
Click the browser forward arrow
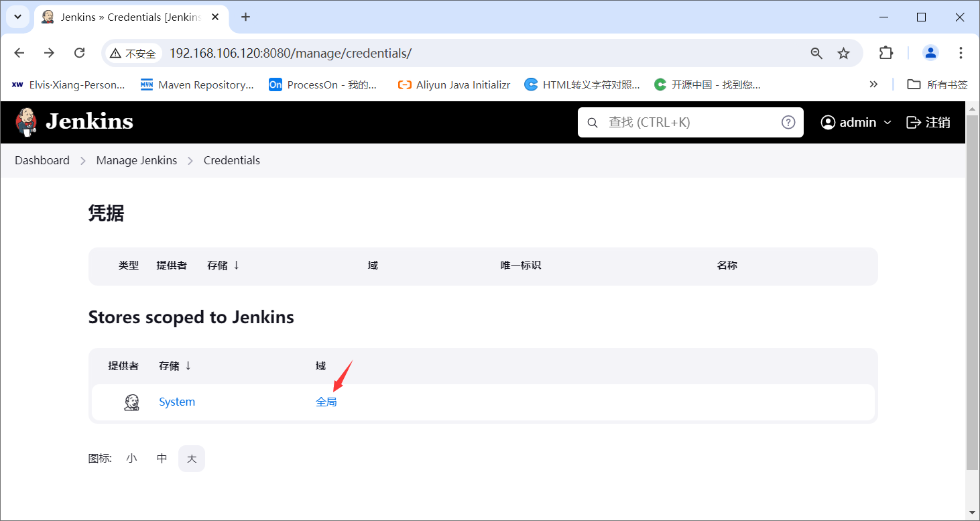click(49, 53)
